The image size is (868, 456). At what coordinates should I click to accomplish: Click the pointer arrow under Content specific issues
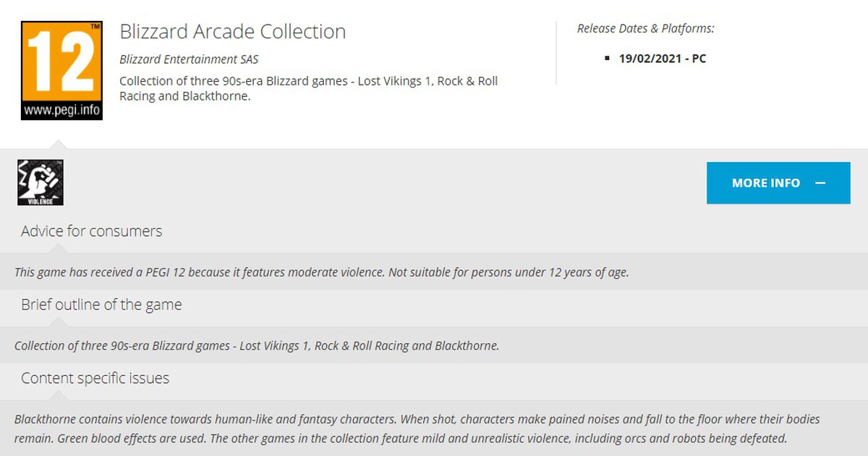point(56,395)
